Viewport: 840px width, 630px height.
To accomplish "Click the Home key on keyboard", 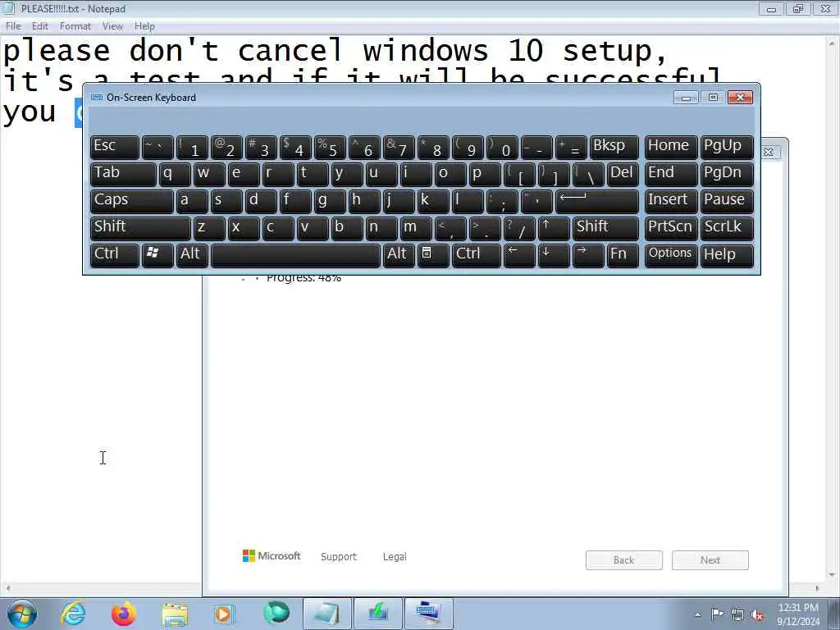I will pos(670,148).
